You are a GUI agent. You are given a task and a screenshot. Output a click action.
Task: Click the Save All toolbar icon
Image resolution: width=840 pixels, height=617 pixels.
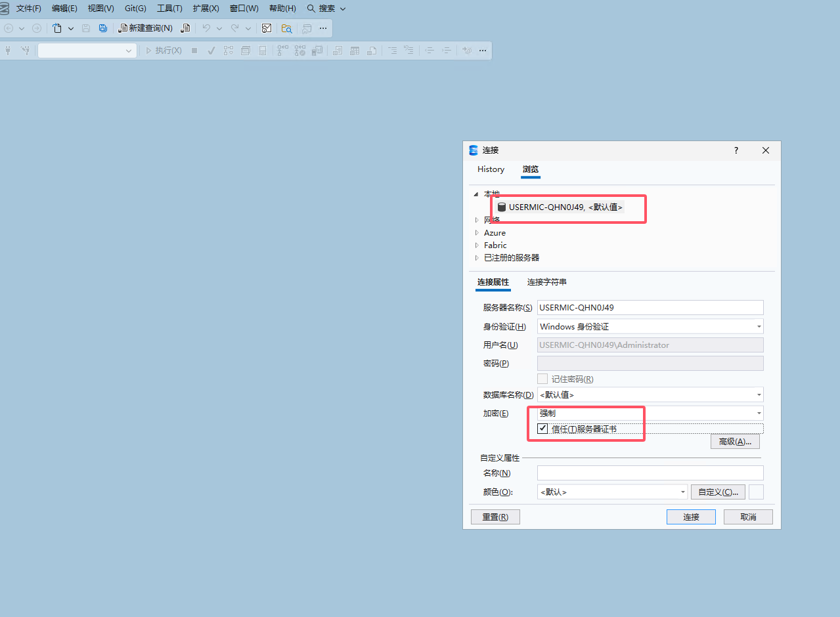tap(104, 28)
